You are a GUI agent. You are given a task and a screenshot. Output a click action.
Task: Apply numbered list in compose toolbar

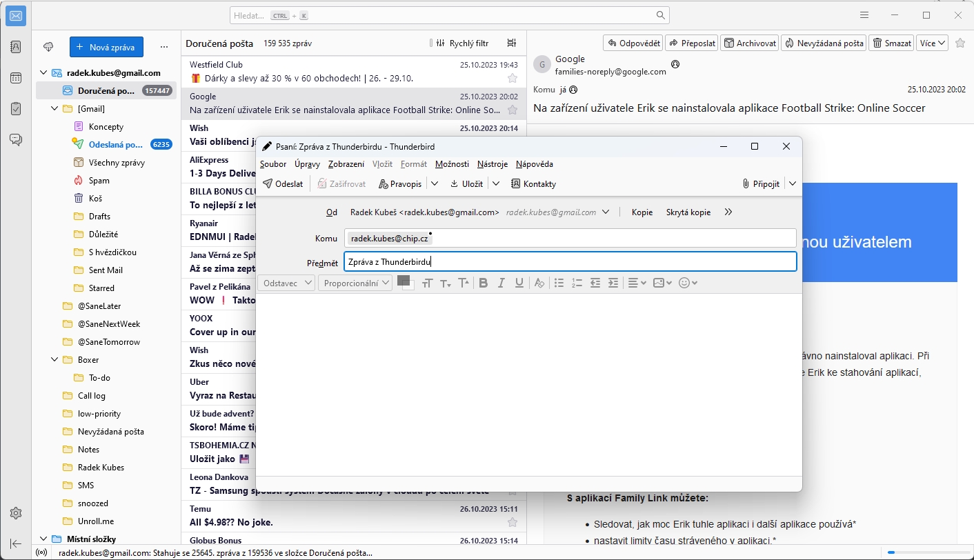(x=577, y=283)
